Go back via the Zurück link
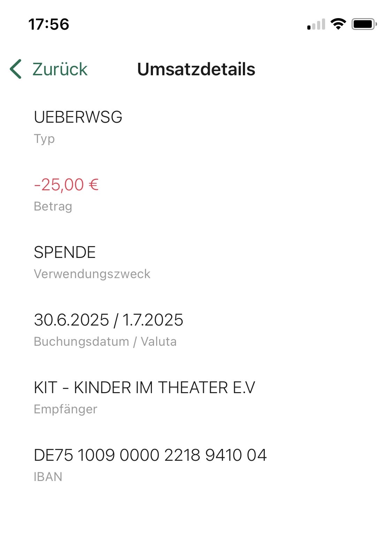Viewport: 392px width, 535px height. tap(60, 69)
